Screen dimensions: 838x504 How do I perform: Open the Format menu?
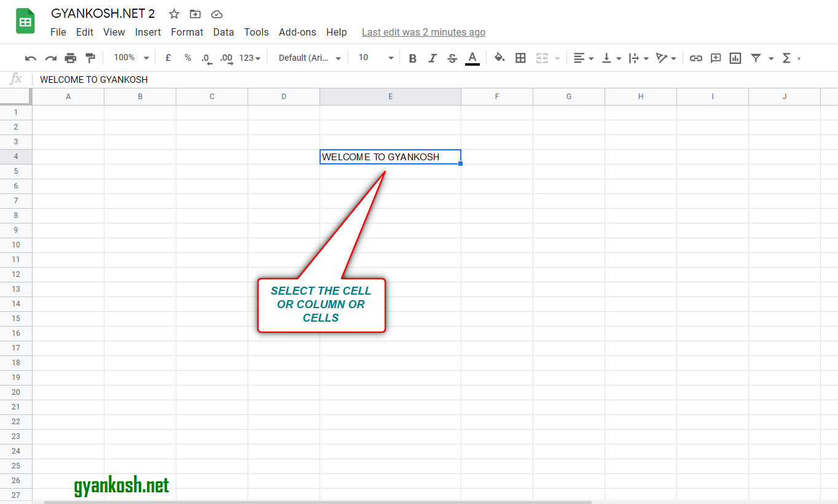tap(187, 32)
